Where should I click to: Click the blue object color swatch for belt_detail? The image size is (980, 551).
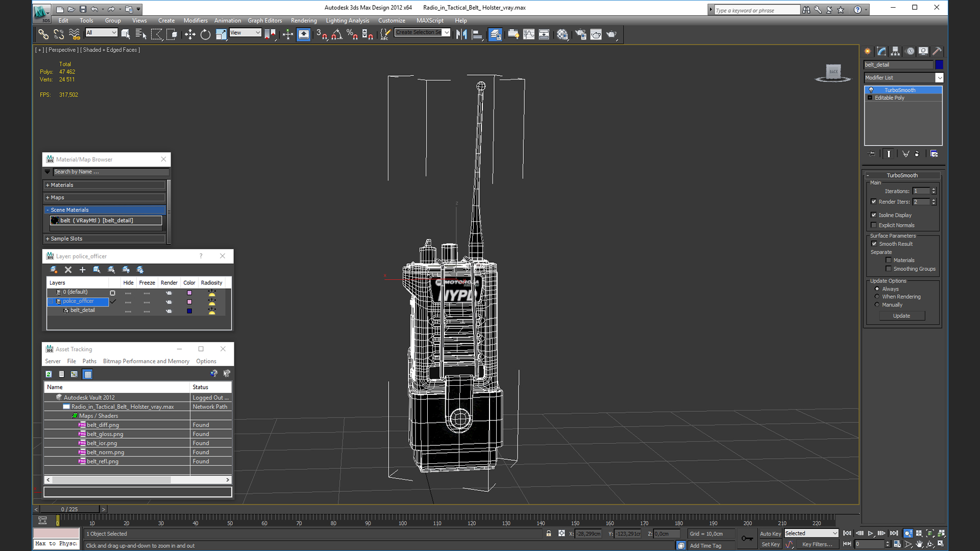[x=939, y=64]
